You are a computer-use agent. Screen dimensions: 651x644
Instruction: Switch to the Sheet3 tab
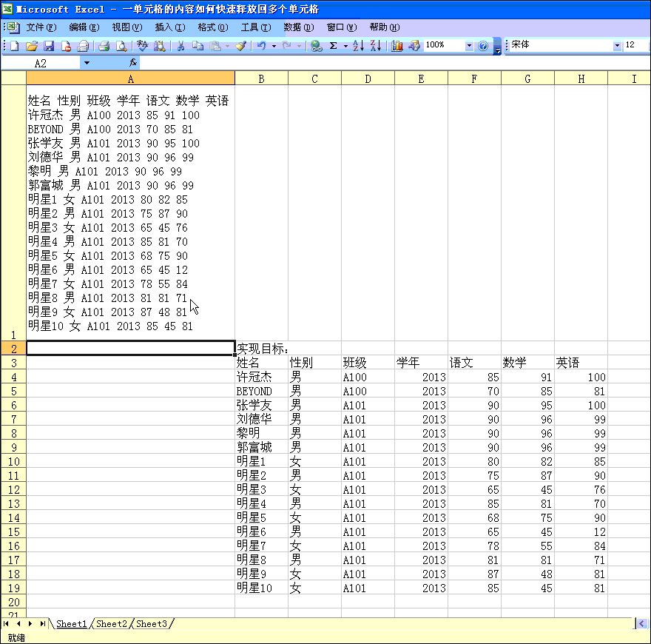click(152, 624)
